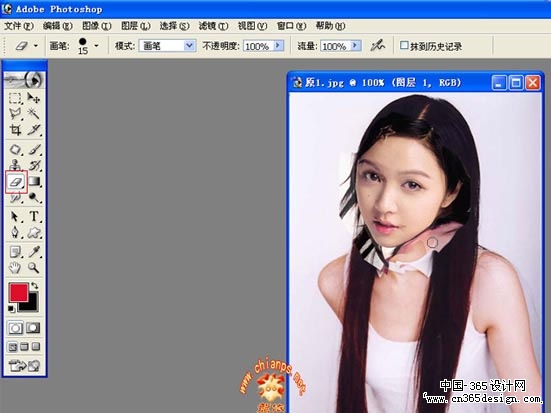Viewport: 551px width, 413px height.
Task: Select the Eyedropper tool
Action: [34, 252]
